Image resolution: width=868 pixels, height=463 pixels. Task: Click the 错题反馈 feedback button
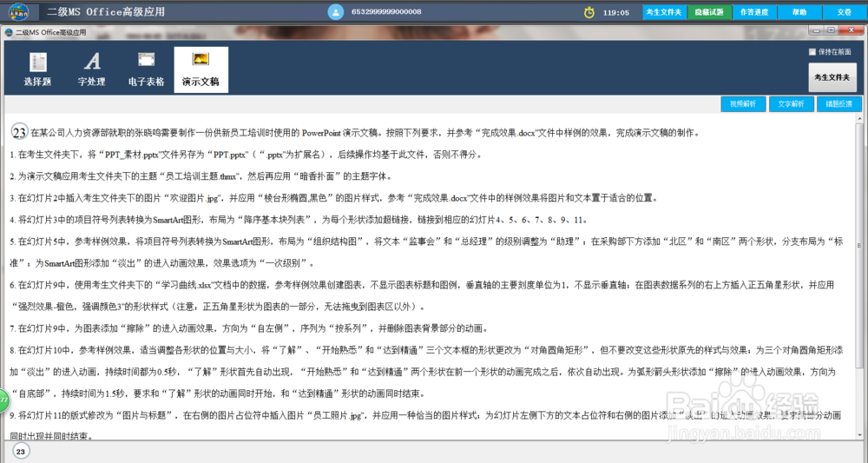(x=839, y=104)
